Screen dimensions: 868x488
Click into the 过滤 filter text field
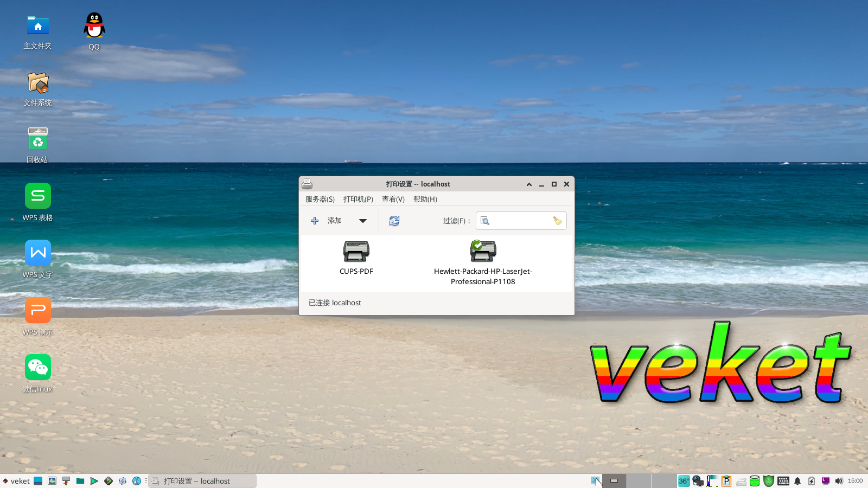[x=521, y=221]
